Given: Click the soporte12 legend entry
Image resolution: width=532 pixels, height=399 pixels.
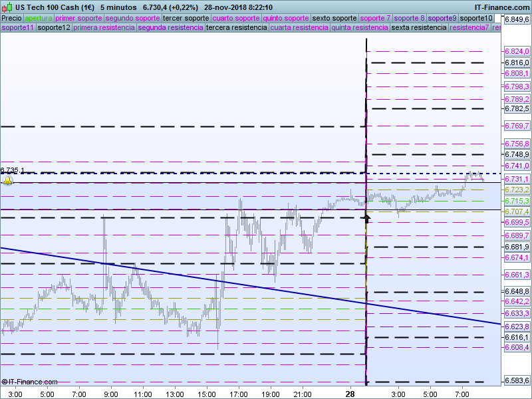Looking at the screenshot, I should (54, 27).
